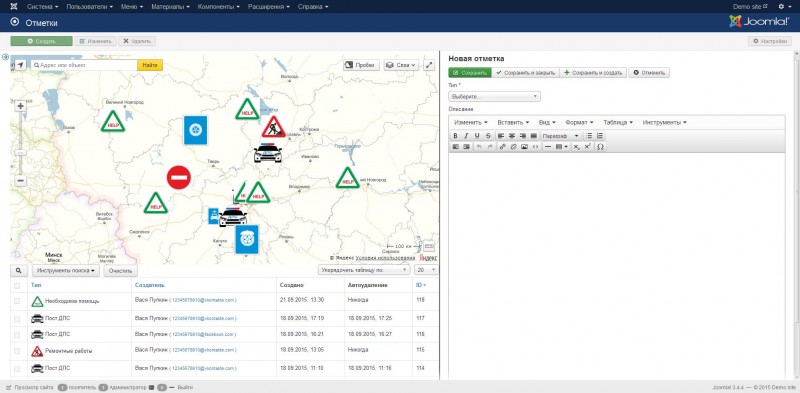Click the map zoom slider handle

pos(20,153)
